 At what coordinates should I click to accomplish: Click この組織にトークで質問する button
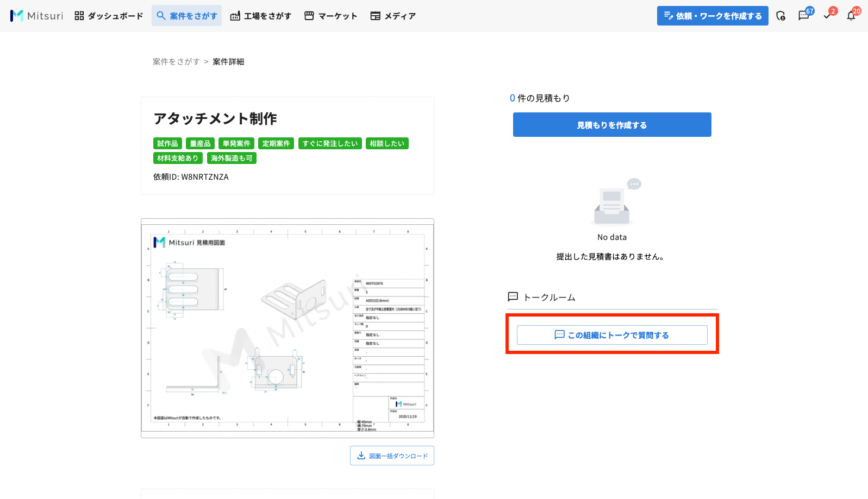point(612,335)
